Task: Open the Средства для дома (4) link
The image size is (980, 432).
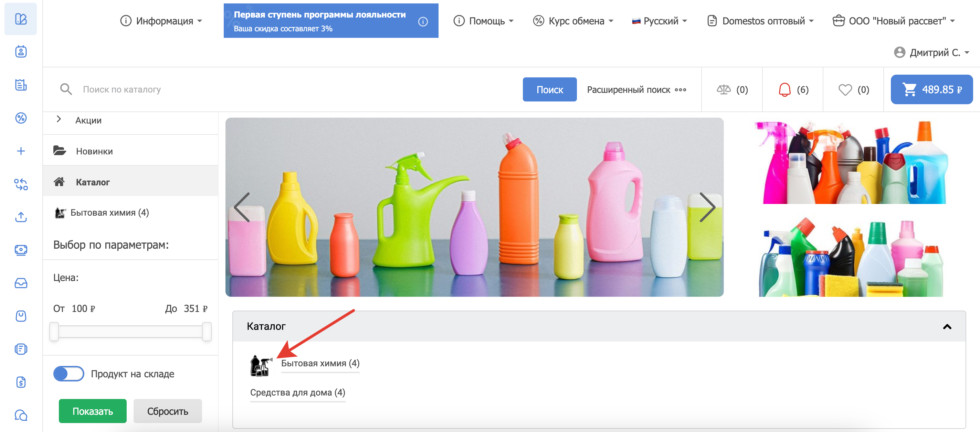Action: (297, 392)
